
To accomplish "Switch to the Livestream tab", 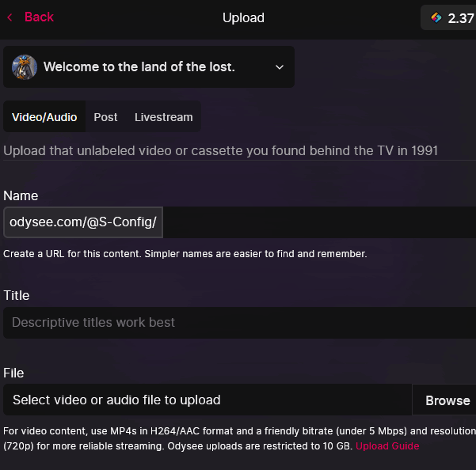I will (164, 117).
